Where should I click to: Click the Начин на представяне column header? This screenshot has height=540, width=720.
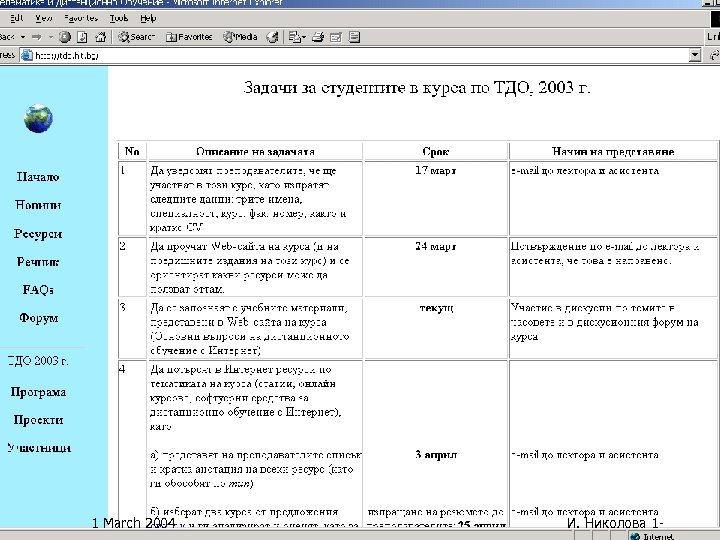click(x=613, y=152)
